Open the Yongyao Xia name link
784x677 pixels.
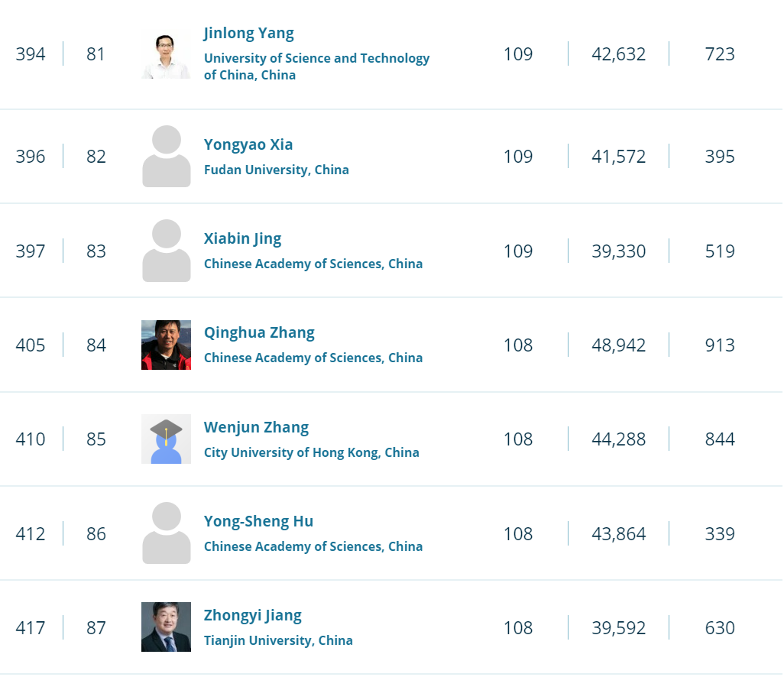pyautogui.click(x=248, y=144)
